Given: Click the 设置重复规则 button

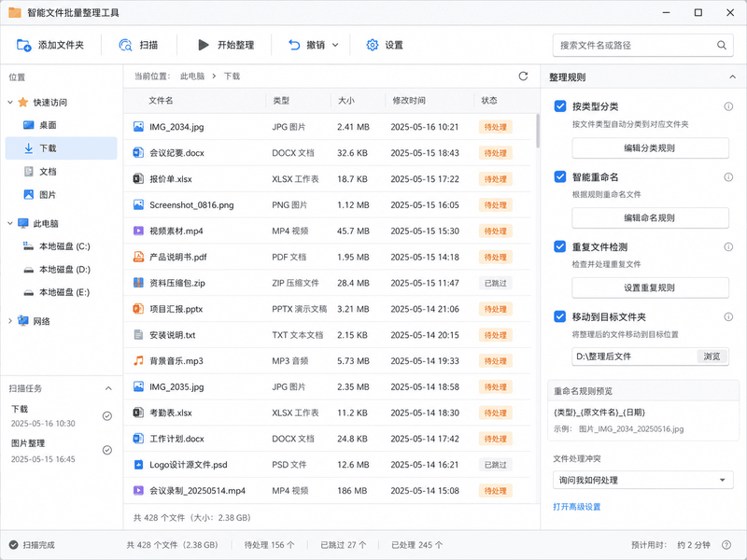Looking at the screenshot, I should pos(650,288).
